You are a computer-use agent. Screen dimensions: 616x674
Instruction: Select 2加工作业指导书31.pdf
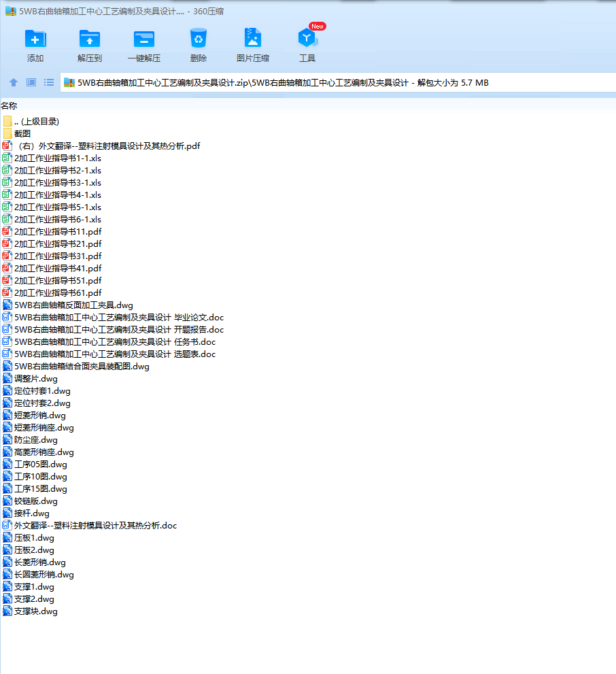click(x=52, y=256)
